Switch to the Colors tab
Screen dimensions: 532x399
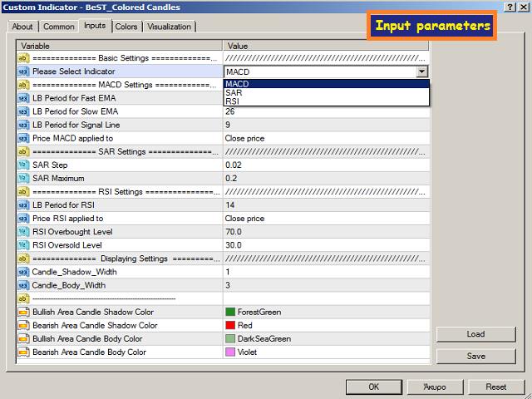click(x=126, y=27)
